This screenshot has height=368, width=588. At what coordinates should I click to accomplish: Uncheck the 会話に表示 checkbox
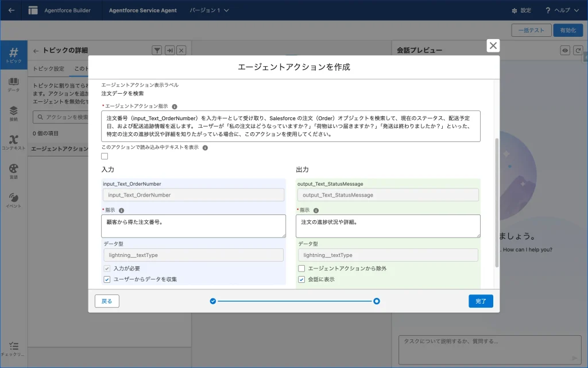pyautogui.click(x=301, y=279)
